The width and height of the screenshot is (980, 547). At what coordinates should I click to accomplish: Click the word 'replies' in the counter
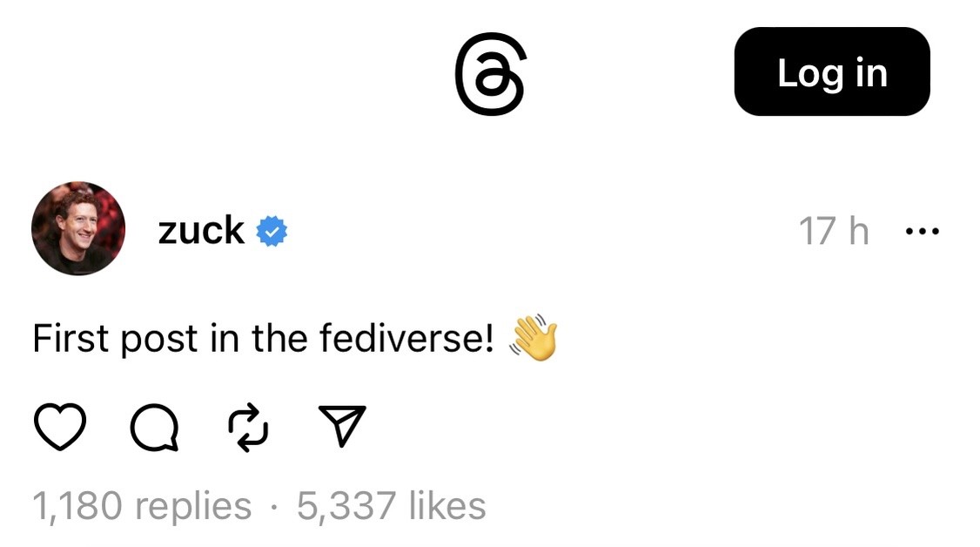(x=194, y=507)
